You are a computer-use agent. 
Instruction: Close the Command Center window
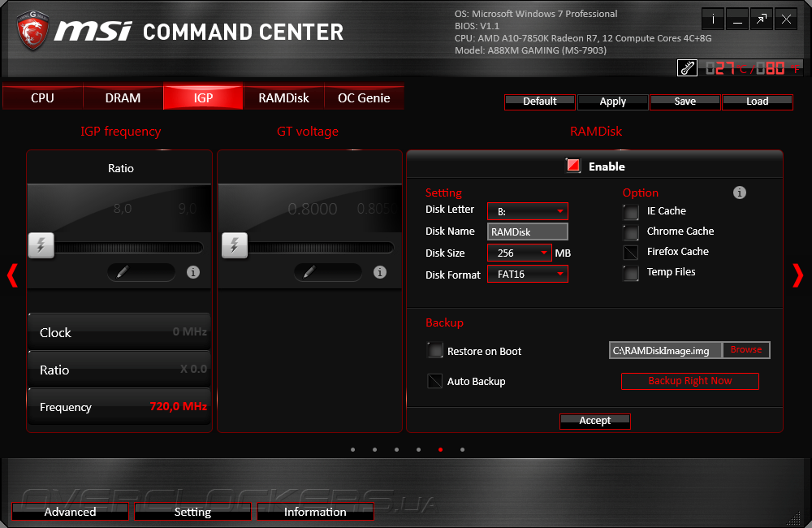click(x=786, y=19)
